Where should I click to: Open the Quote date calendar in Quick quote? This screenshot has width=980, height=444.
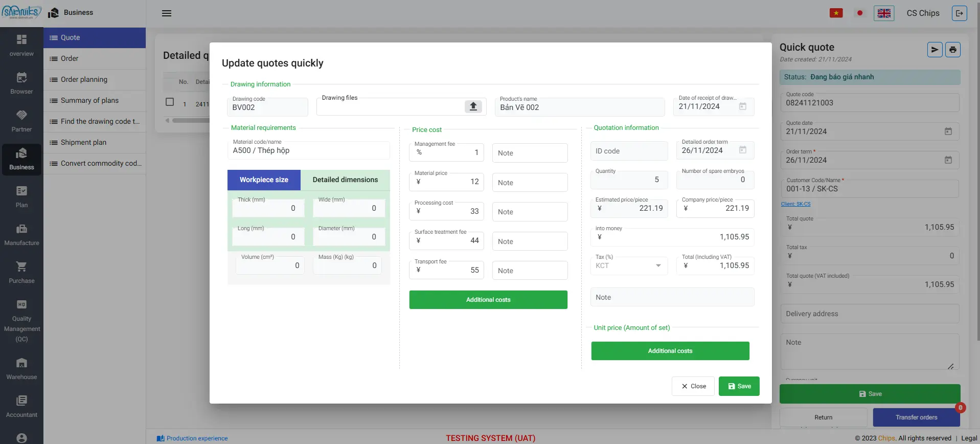(948, 131)
